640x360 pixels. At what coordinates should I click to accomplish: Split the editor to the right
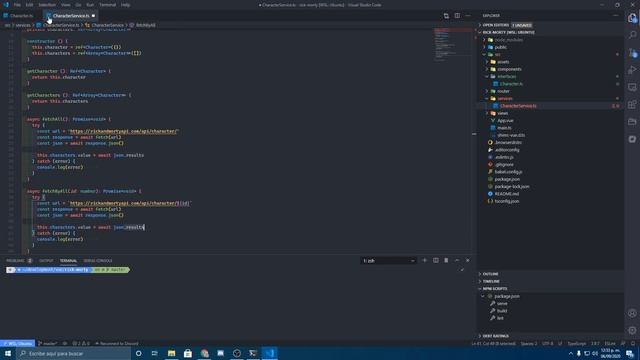(x=457, y=16)
